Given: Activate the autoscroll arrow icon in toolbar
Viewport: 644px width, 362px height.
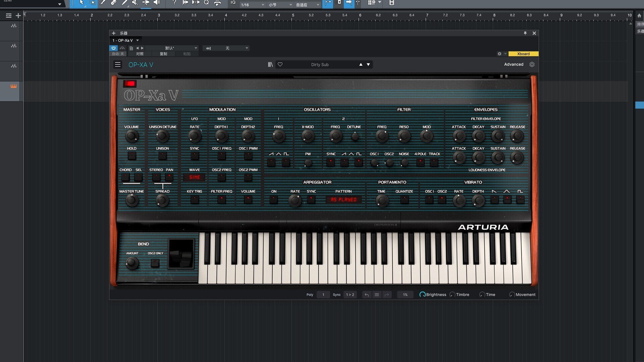Looking at the screenshot, I should coord(348,3).
